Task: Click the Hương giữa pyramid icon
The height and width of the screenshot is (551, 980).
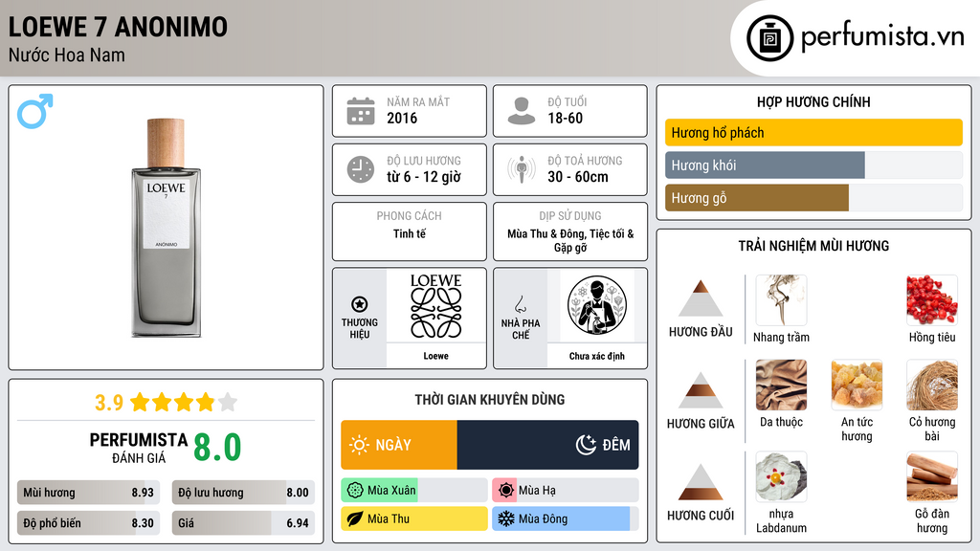Action: point(701,390)
